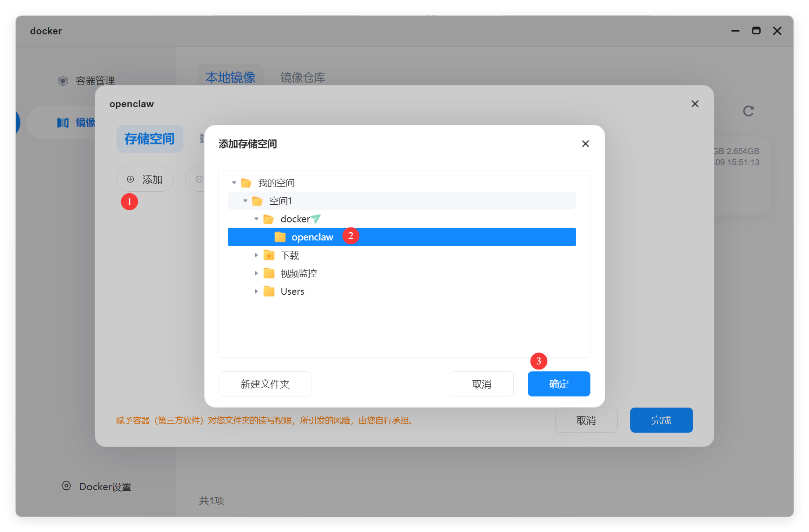This screenshot has width=809, height=532.
Task: Confirm with the 确定 button
Action: pos(558,384)
